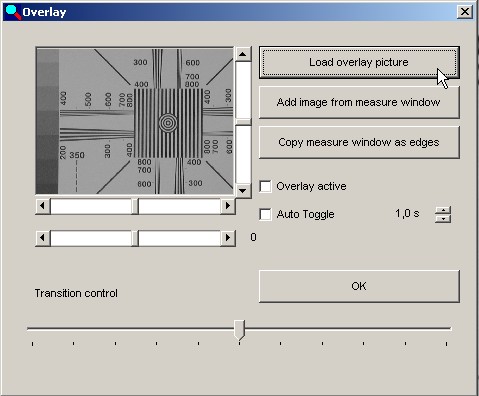Increase Auto Toggle time with up spinner
Screen dimensions: 479x396
pos(443,210)
